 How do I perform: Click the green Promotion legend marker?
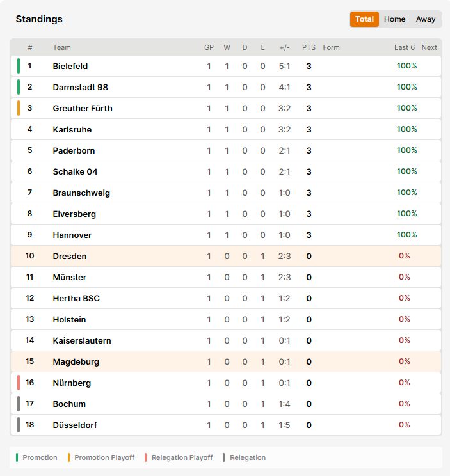[17, 457]
